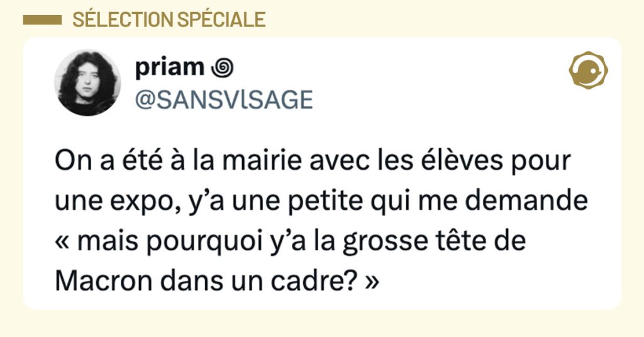The image size is (644, 337).
Task: Click the gold bar before SÉLECTION SPÉCIALE
Action: (42, 20)
